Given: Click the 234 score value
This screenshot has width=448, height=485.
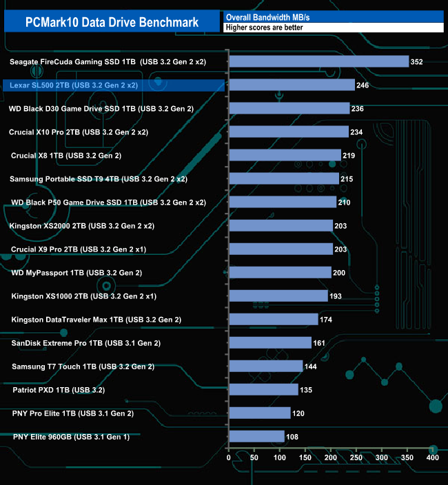Looking at the screenshot, I should (356, 132).
